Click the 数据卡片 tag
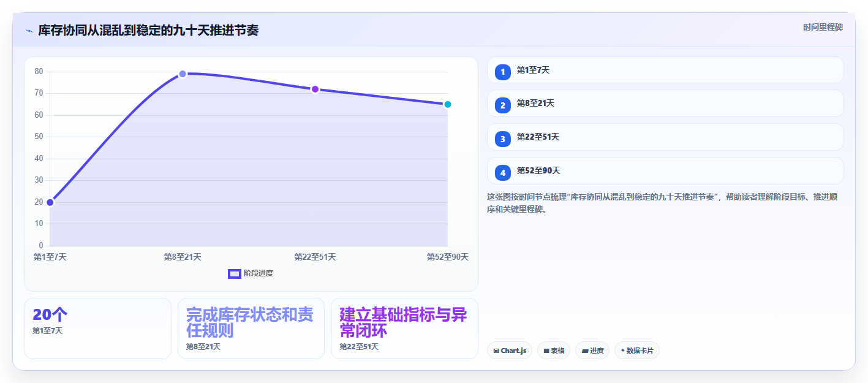868x383 pixels. pos(637,351)
